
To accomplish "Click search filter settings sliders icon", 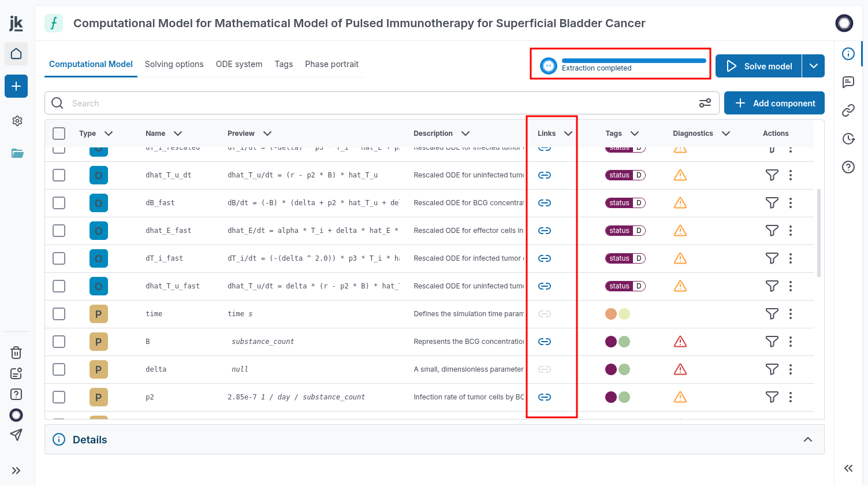I will [705, 103].
